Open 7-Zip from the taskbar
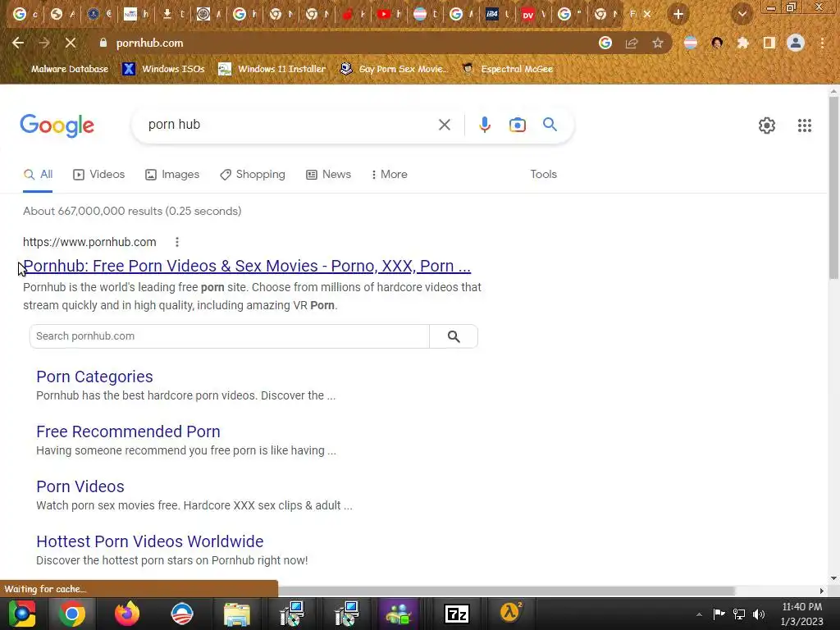Image resolution: width=840 pixels, height=630 pixels. [x=457, y=614]
